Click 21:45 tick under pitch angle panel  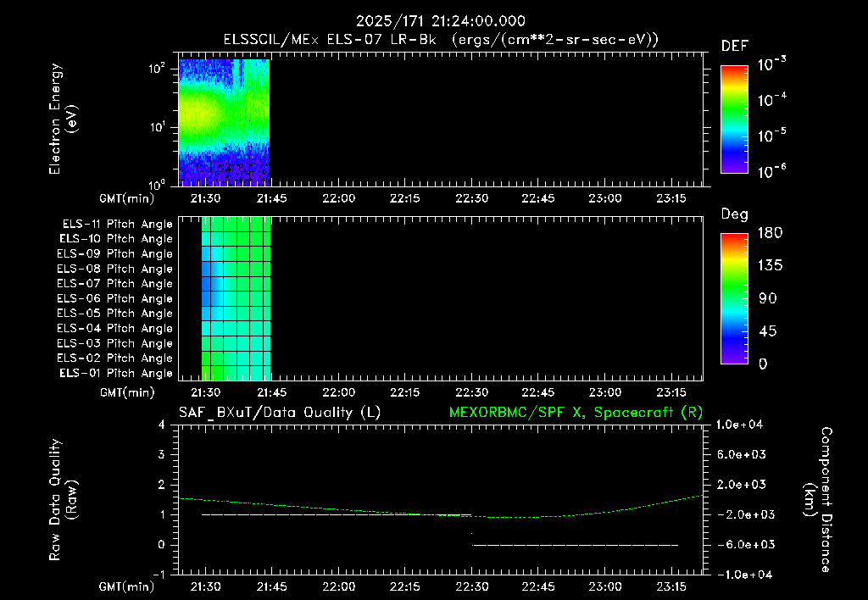[x=272, y=393]
